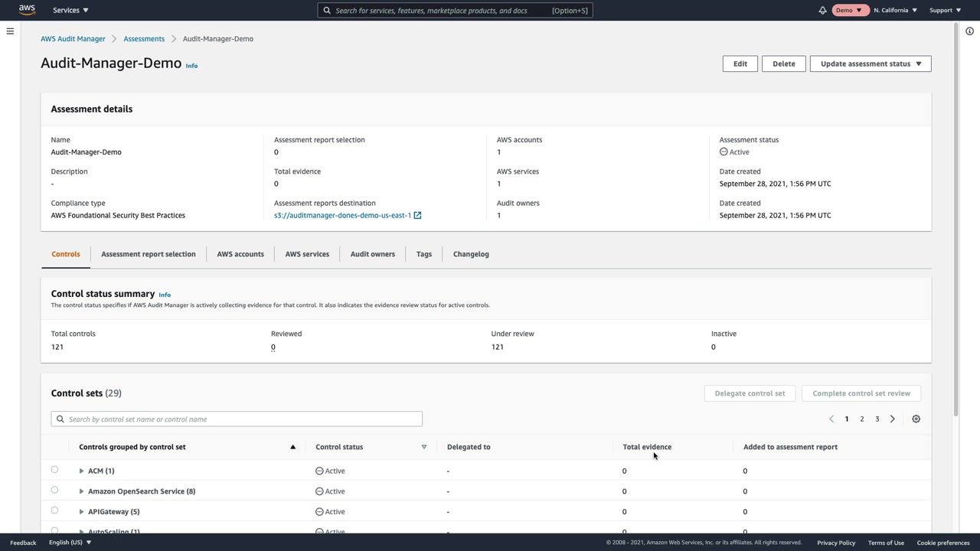Click the AWS Foundational Security Best Practices text

(x=118, y=216)
